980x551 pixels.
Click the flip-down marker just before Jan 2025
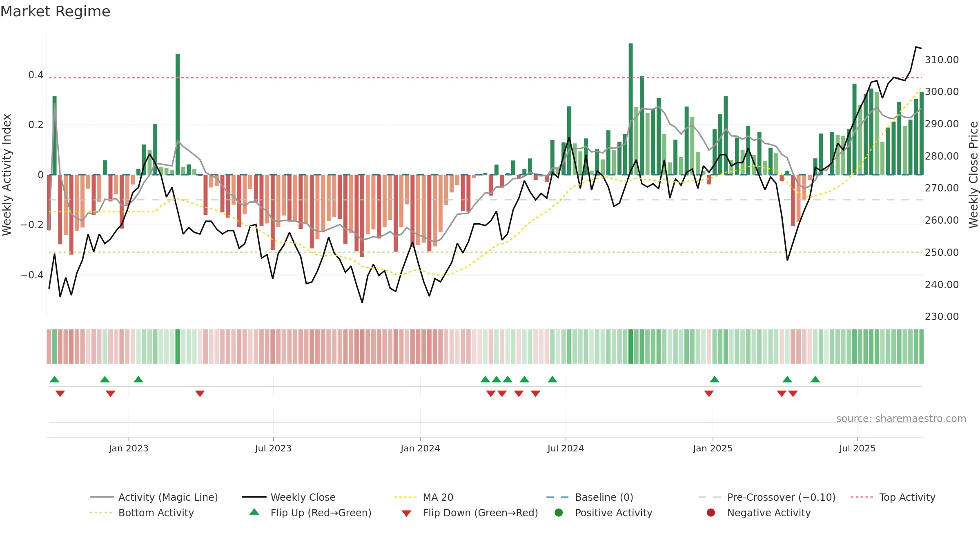[709, 393]
